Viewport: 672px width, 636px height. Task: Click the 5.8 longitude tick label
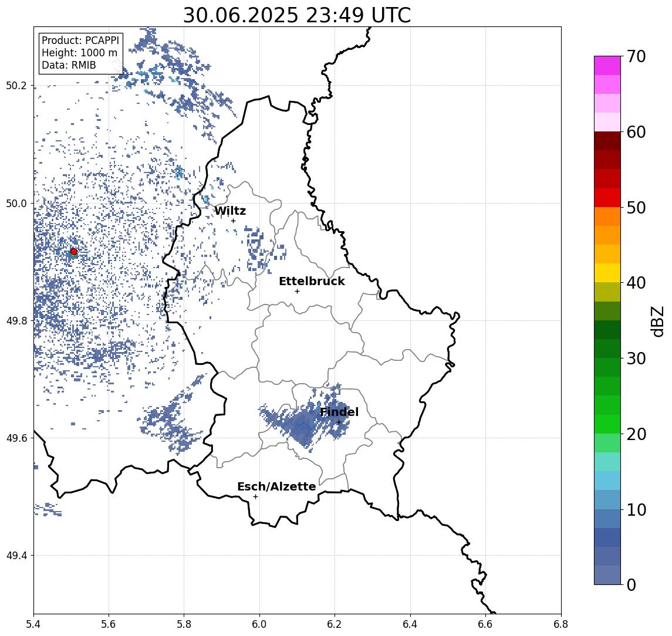click(x=184, y=624)
